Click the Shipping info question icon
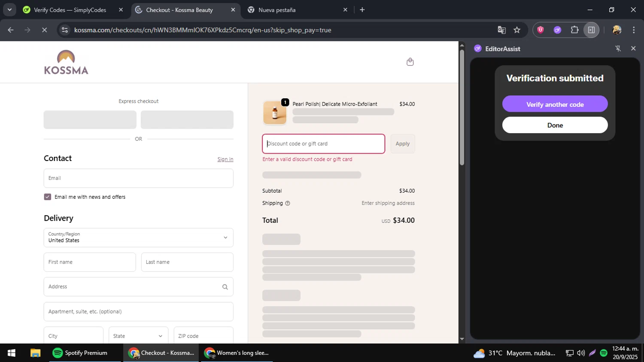The image size is (644, 362). point(288,203)
